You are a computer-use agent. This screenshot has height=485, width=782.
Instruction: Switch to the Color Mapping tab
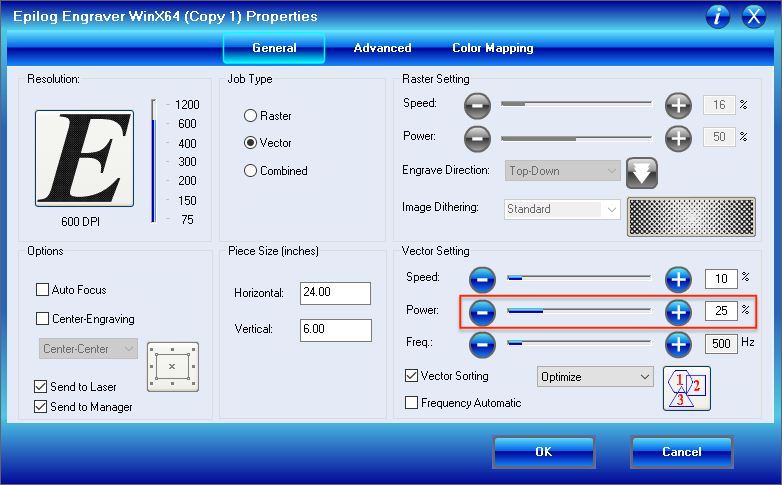pyautogui.click(x=493, y=48)
